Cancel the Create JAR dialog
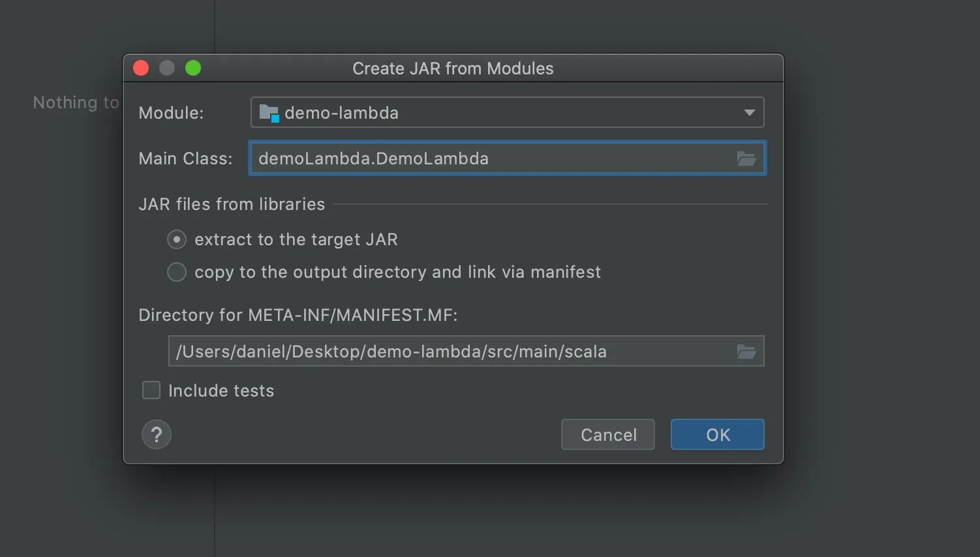This screenshot has height=557, width=980. click(607, 434)
